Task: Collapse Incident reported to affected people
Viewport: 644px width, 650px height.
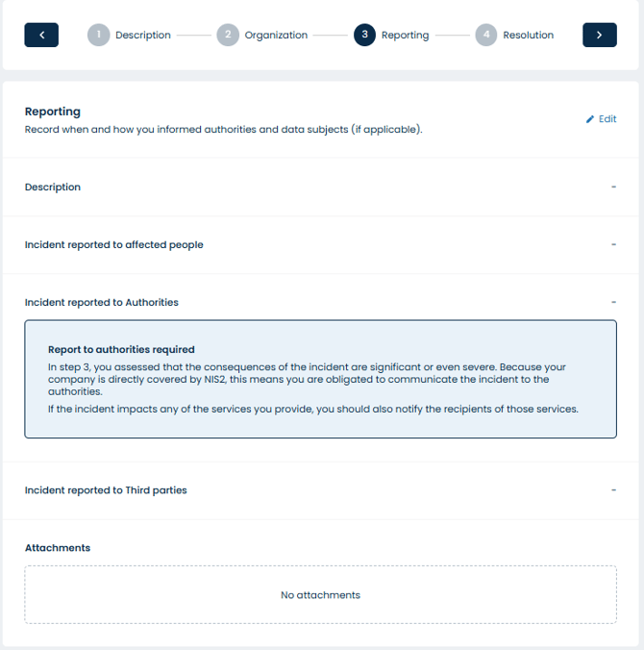Action: coord(613,244)
